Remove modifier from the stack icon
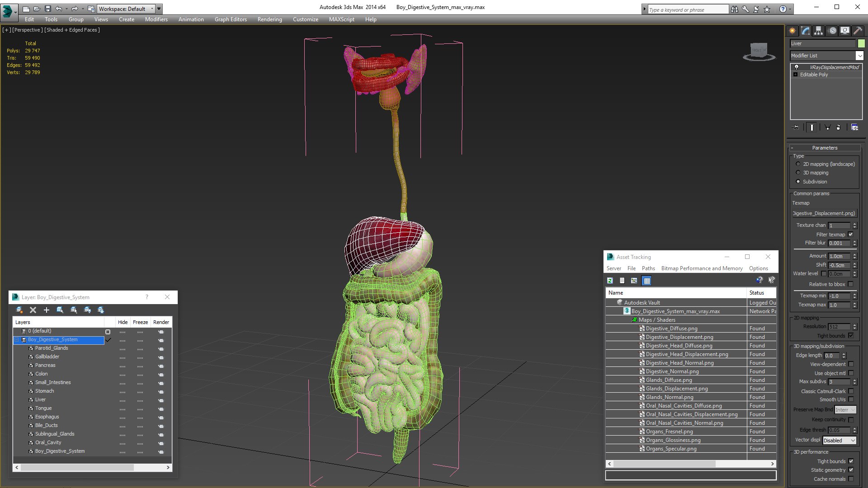Screen dimensions: 868x488 (x=838, y=127)
